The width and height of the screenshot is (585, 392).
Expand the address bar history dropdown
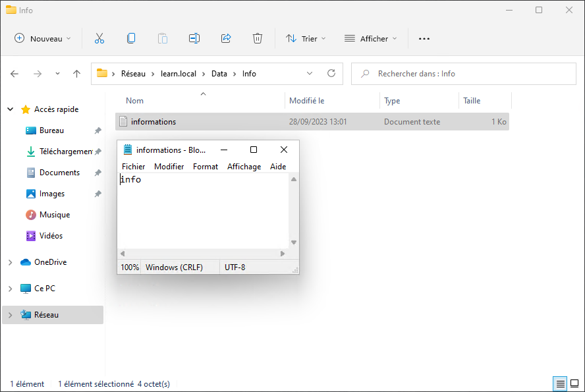coord(310,74)
